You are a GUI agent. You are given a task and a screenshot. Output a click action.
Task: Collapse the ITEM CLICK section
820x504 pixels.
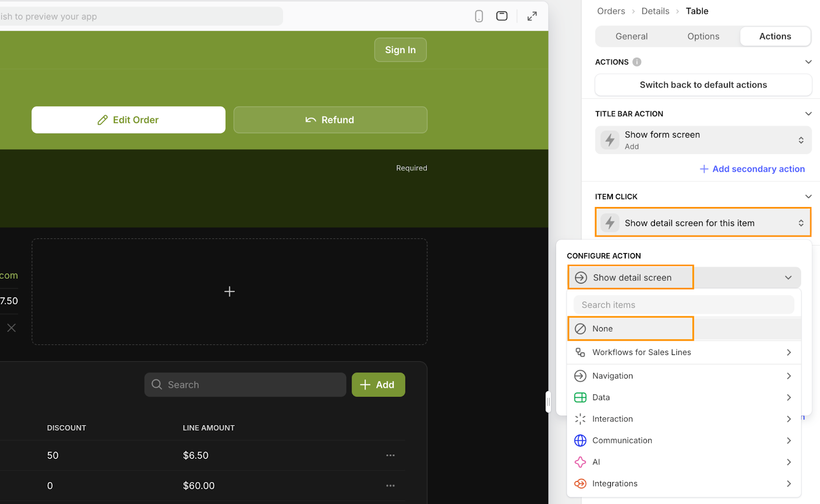pos(808,197)
